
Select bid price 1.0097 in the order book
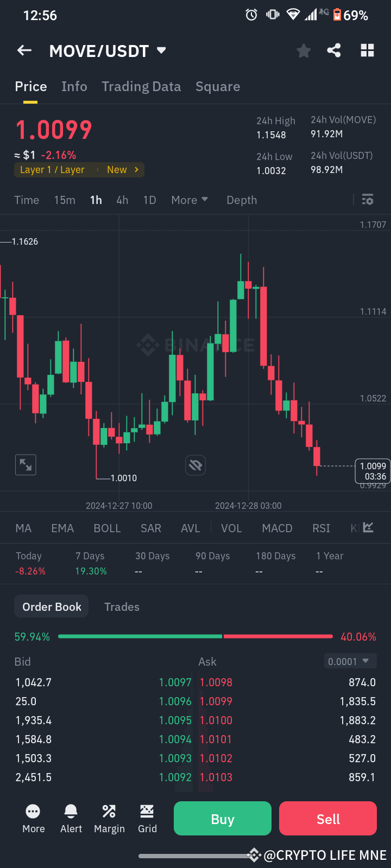[175, 682]
